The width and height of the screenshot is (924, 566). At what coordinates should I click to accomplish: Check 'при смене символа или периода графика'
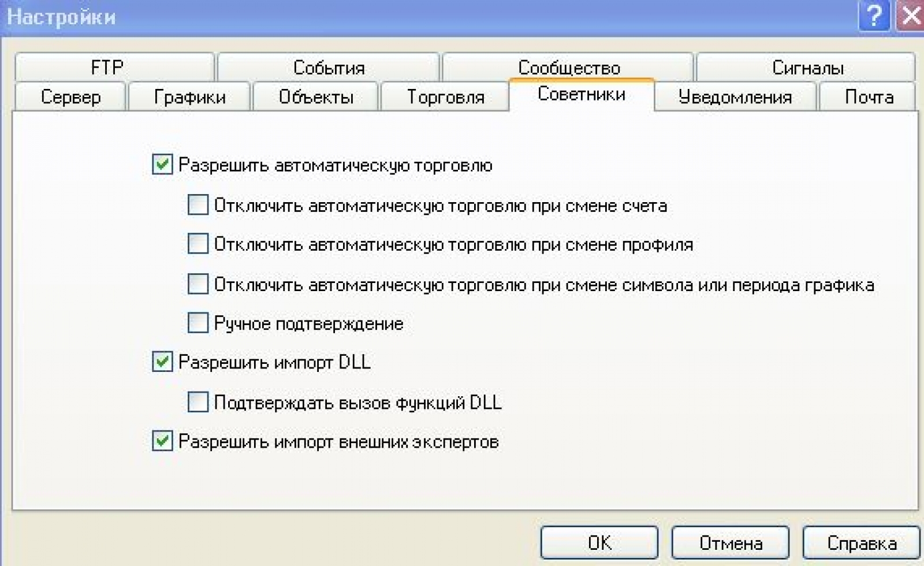(198, 284)
